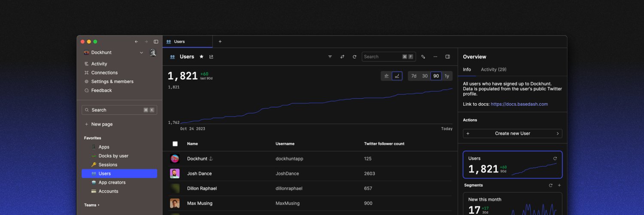Select the Users 1,821 metric card
The height and width of the screenshot is (215, 644).
click(513, 165)
